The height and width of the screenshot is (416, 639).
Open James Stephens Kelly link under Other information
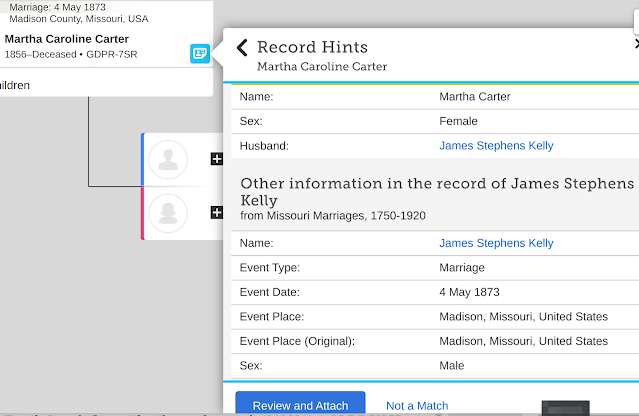[496, 243]
